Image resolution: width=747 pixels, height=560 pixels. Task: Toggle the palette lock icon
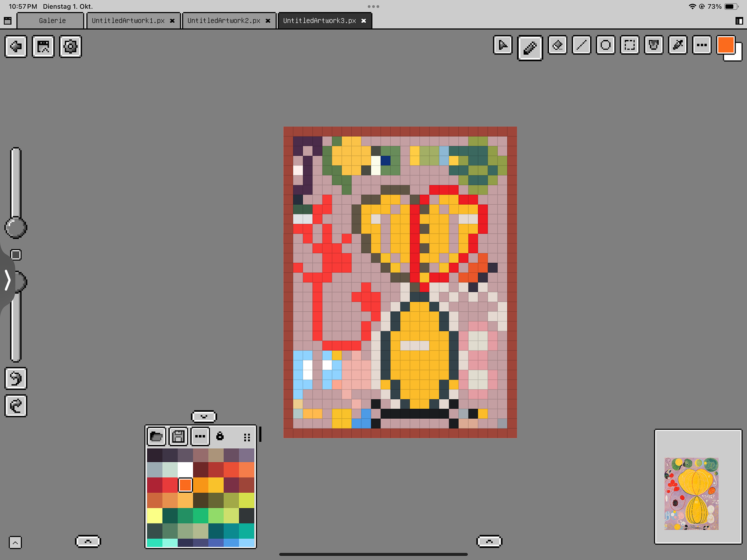click(220, 436)
